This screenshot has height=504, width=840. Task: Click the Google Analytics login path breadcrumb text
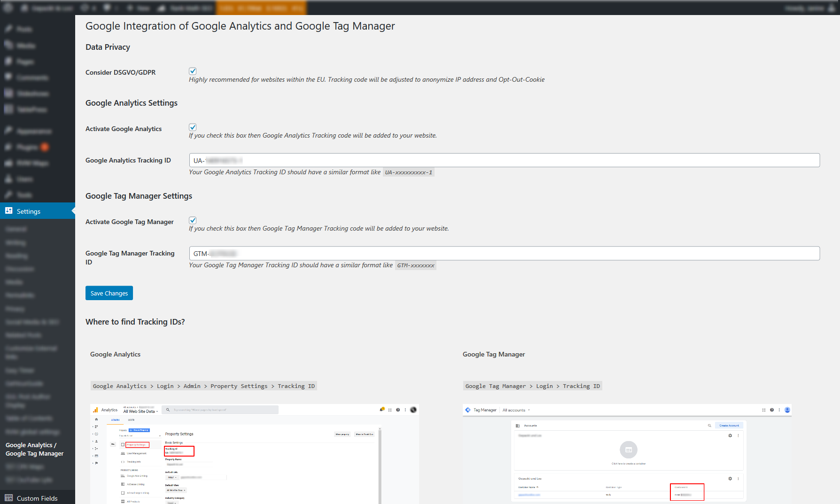(x=204, y=386)
